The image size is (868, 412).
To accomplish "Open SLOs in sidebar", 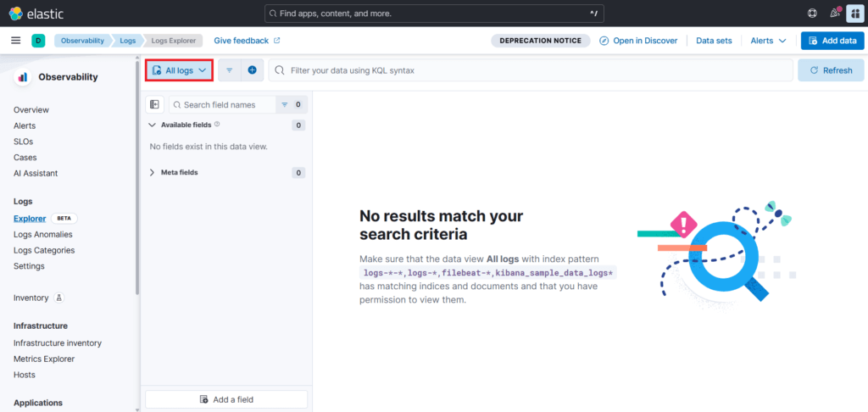I will 23,142.
